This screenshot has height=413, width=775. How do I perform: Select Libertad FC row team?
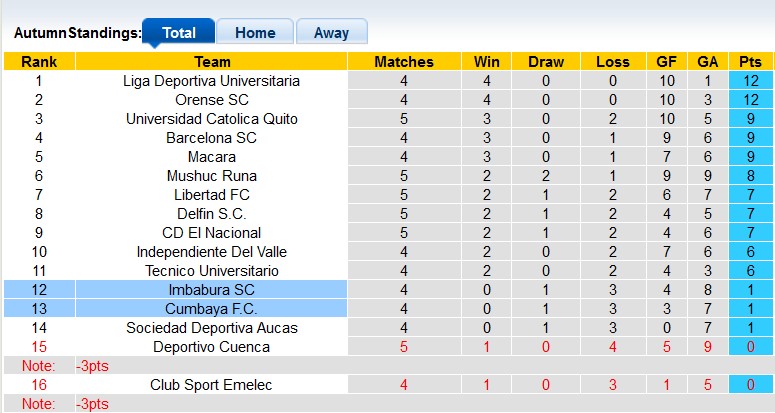pos(212,195)
